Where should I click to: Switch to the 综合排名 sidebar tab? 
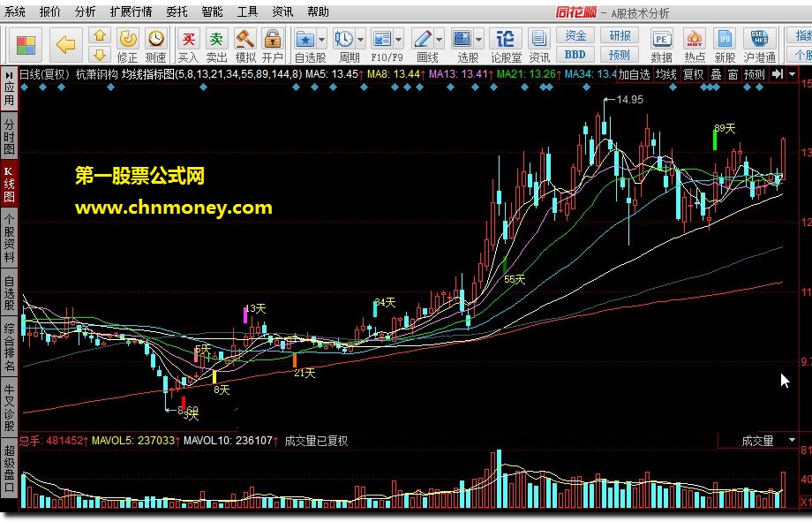point(10,347)
